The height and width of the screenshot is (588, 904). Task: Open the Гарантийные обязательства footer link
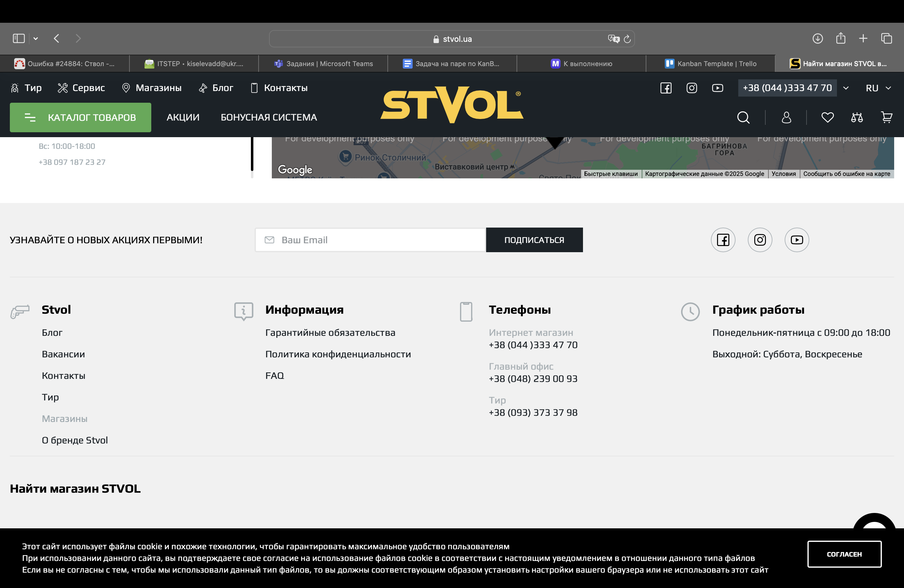[x=330, y=333]
